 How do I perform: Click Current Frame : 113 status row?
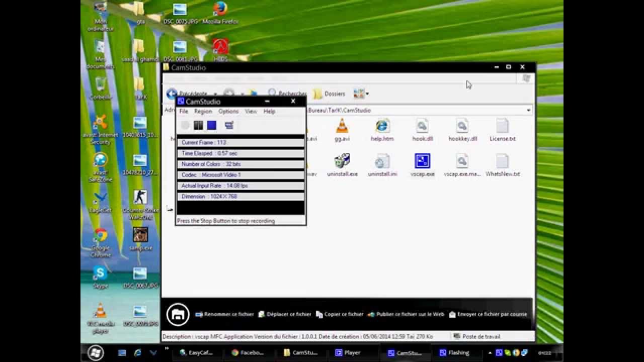pos(240,142)
